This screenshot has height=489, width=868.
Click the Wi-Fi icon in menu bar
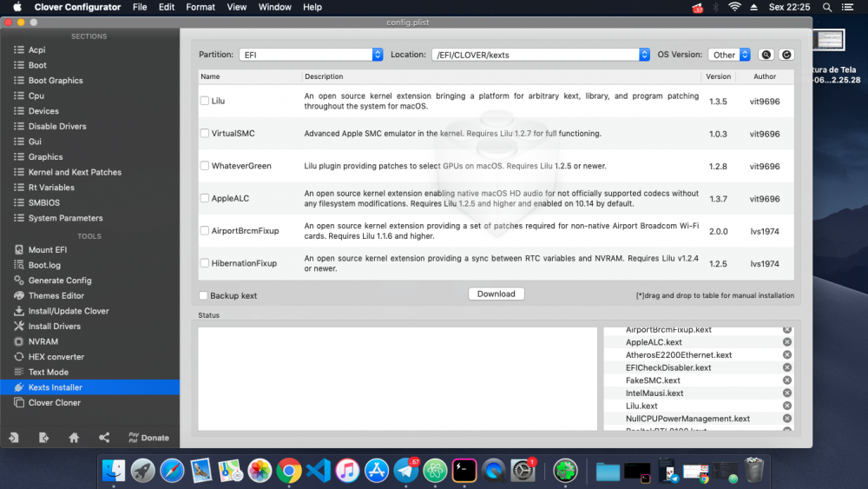[734, 7]
